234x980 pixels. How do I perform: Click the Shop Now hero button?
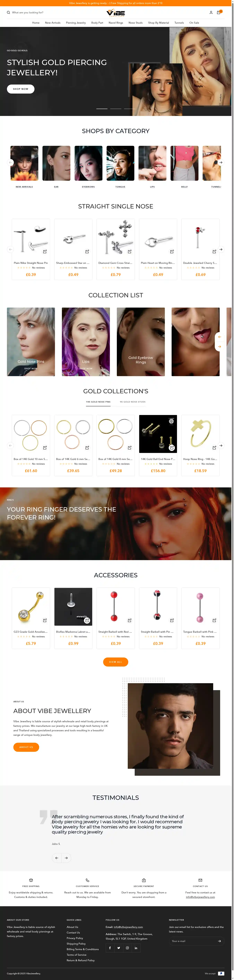coord(20,89)
